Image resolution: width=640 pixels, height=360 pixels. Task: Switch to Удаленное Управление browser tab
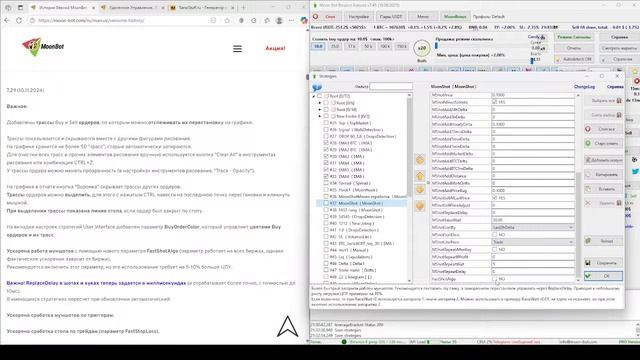132,7
